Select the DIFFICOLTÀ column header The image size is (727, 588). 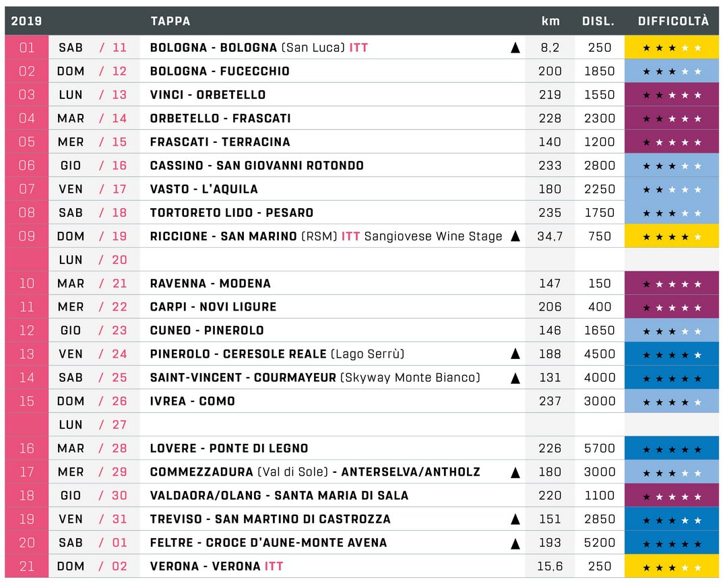[x=672, y=21]
